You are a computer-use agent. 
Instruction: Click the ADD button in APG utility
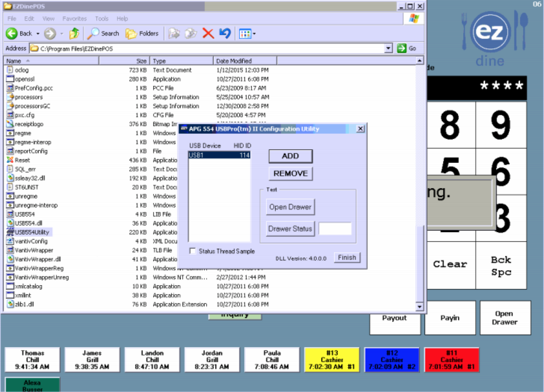pos(290,156)
